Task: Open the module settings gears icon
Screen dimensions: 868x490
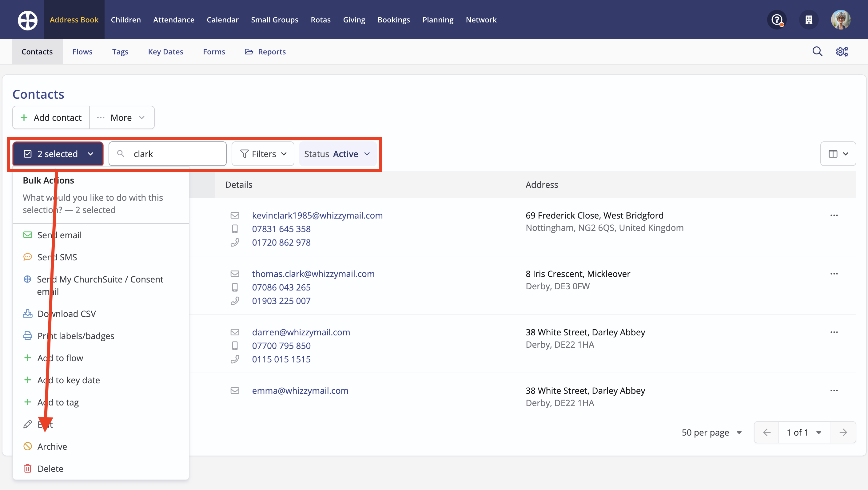Action: click(x=842, y=52)
